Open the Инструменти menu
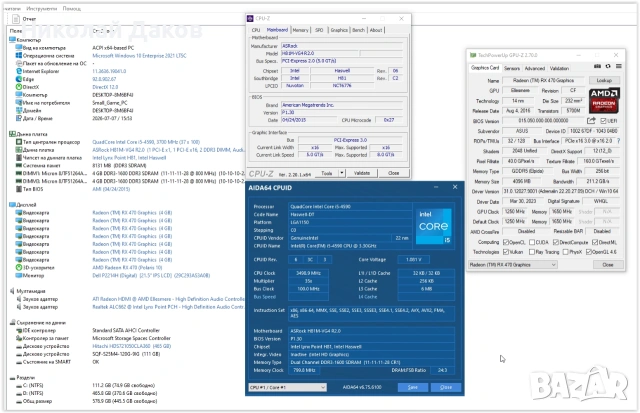 42,8
